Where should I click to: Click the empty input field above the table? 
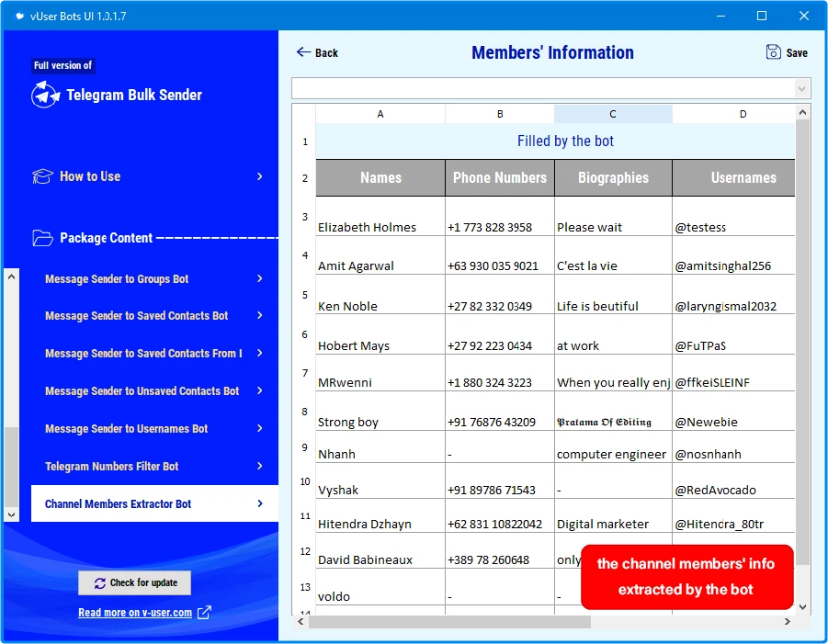pyautogui.click(x=543, y=88)
